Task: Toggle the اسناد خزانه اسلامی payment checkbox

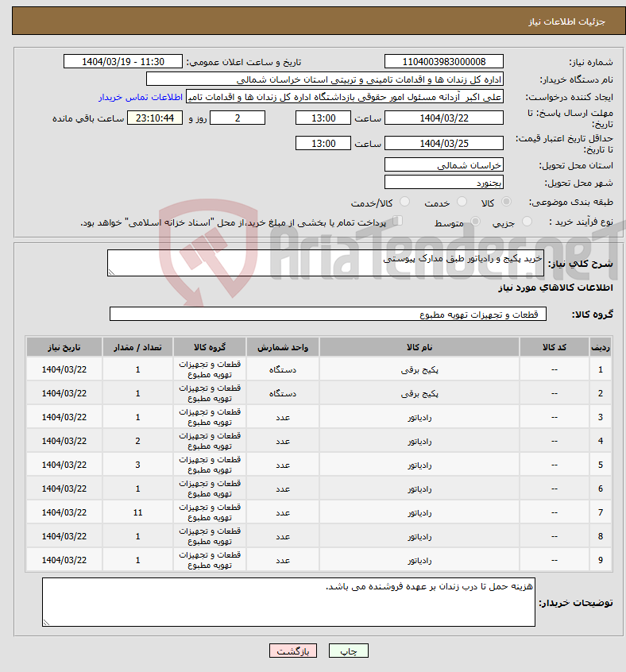Action: pyautogui.click(x=397, y=221)
